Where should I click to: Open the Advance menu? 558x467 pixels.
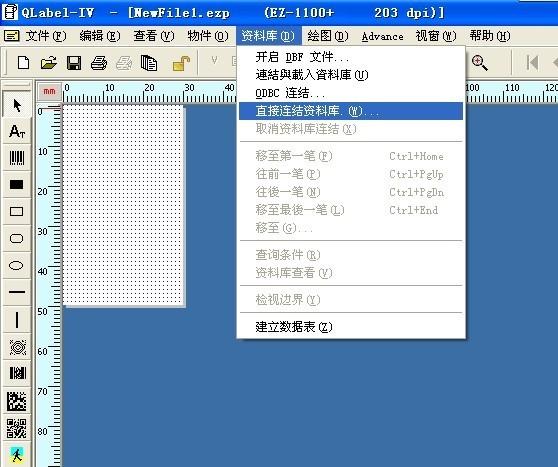[383, 36]
